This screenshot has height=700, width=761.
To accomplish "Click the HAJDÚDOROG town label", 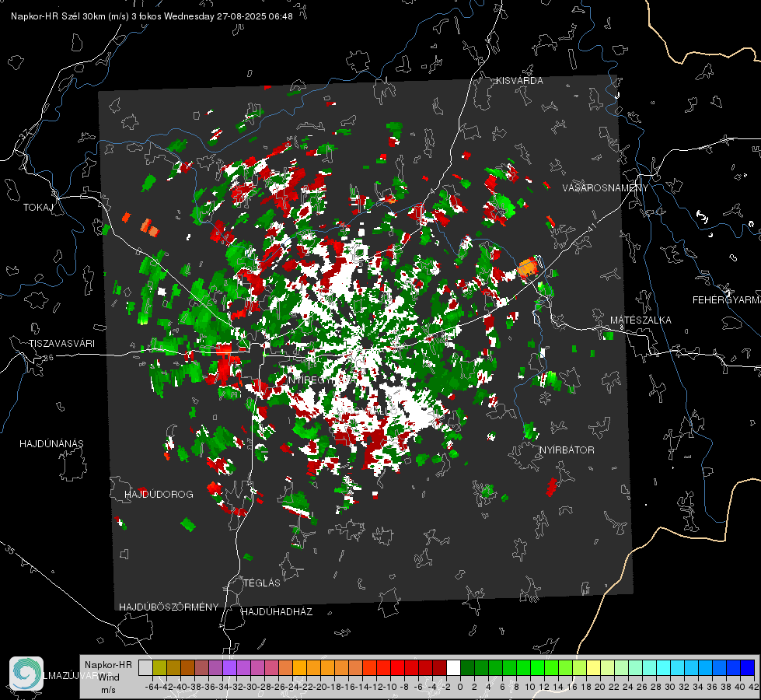I will (x=159, y=494).
